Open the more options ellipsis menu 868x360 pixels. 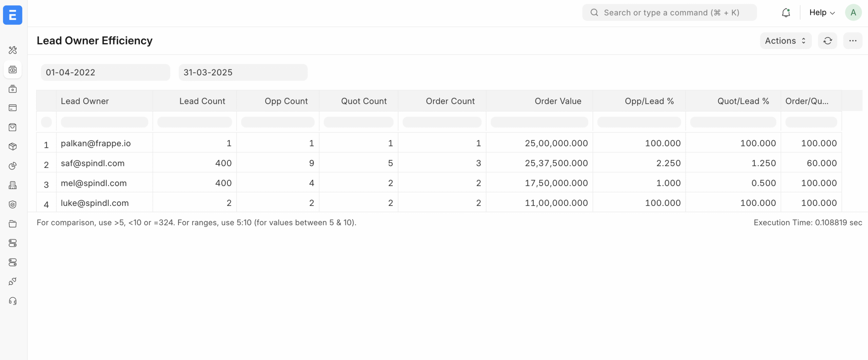(853, 40)
